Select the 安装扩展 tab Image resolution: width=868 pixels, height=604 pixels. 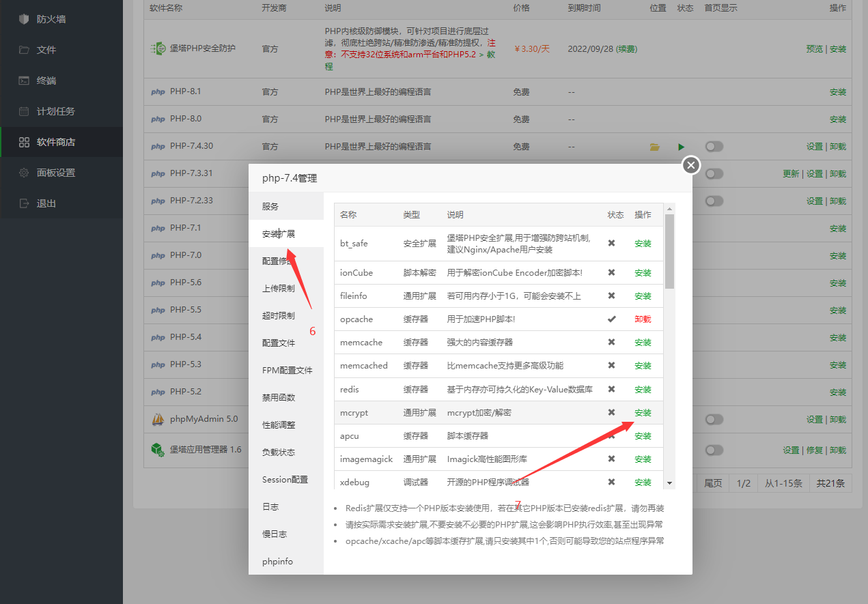tap(286, 233)
